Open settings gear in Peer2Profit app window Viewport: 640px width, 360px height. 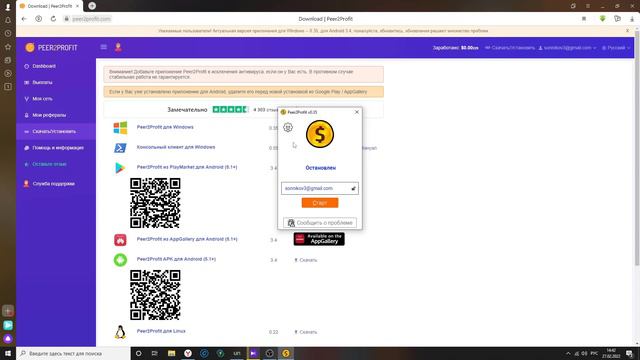(x=288, y=127)
